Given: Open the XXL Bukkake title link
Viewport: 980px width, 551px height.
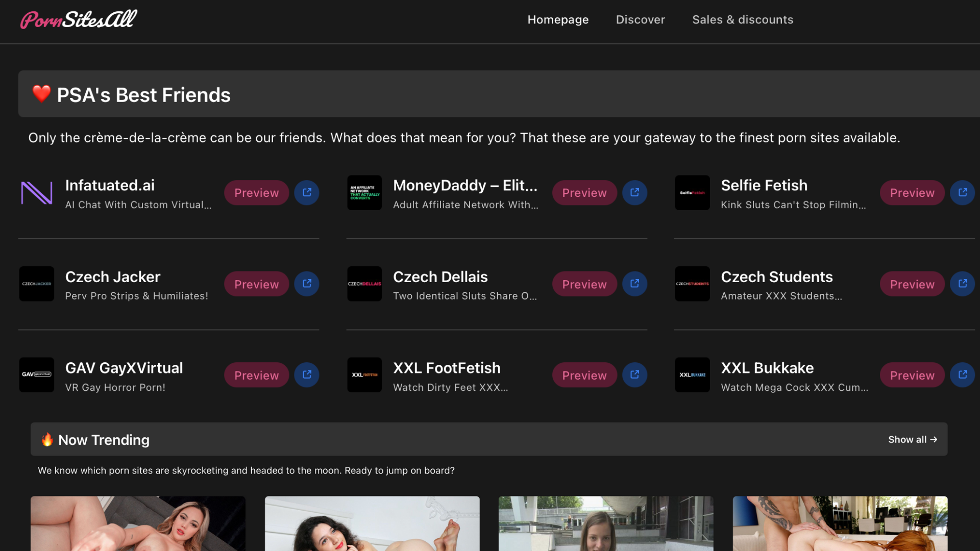Looking at the screenshot, I should [767, 368].
